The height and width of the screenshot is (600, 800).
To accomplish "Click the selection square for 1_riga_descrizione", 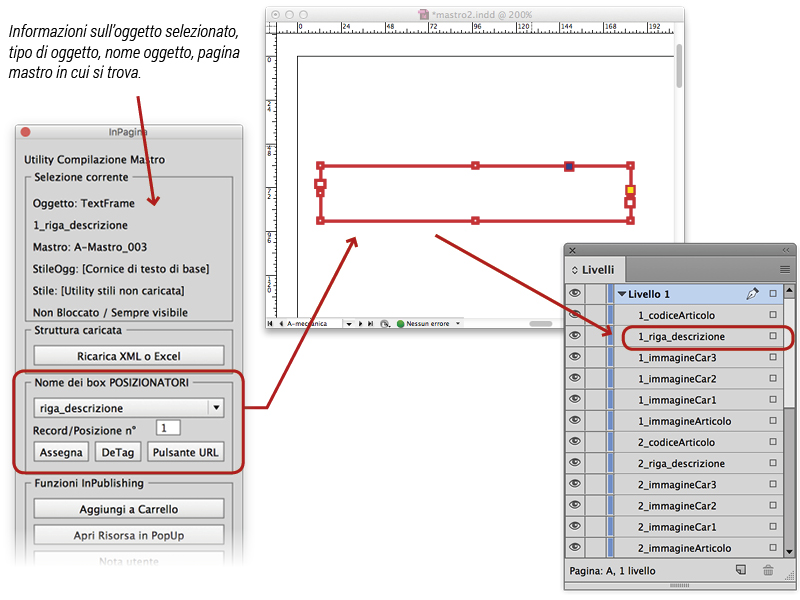I will point(773,337).
